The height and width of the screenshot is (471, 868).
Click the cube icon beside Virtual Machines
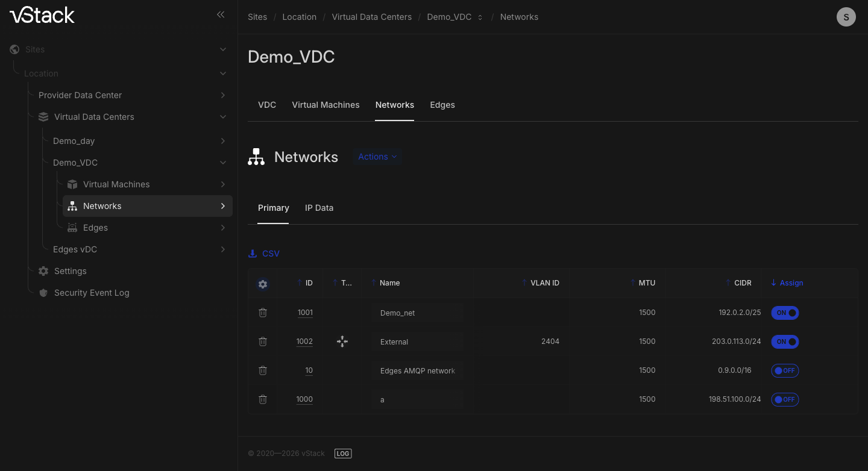pyautogui.click(x=72, y=184)
